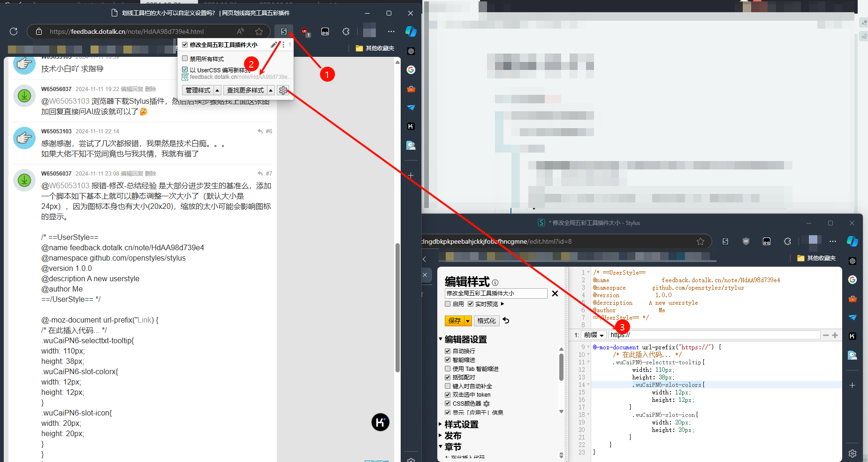Image resolution: width=868 pixels, height=462 pixels.
Task: Click the undo arrow next to 格式化
Action: (506, 320)
